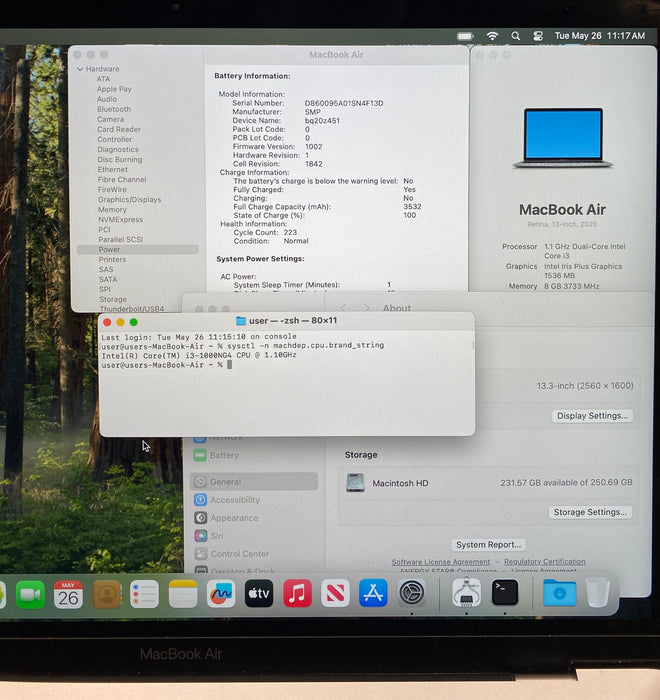660x700 pixels.
Task: Select Appearance in Settings sidebar
Action: coord(254,518)
